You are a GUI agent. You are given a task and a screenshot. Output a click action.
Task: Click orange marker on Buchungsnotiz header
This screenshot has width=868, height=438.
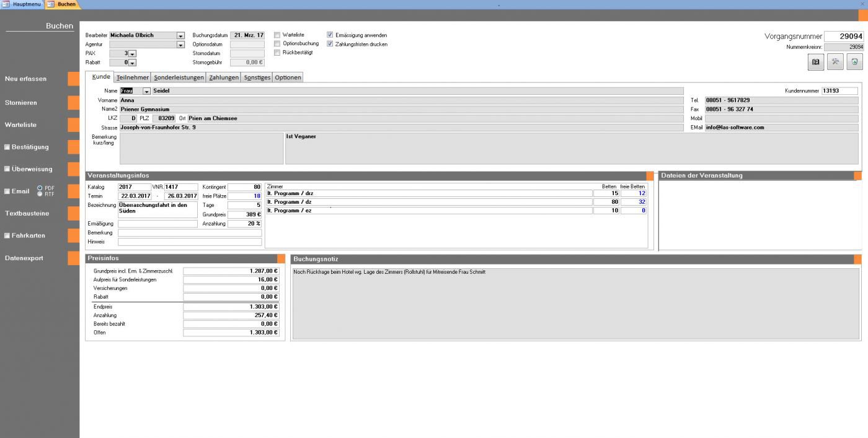(x=857, y=259)
